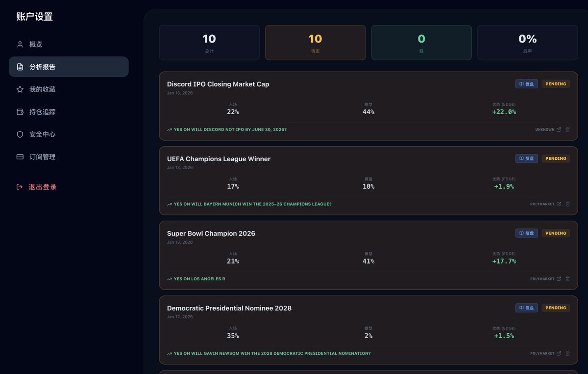Viewport: 588px width, 374px height.
Task: Click PENDING badge on Democratic Nominee card
Action: 556,308
